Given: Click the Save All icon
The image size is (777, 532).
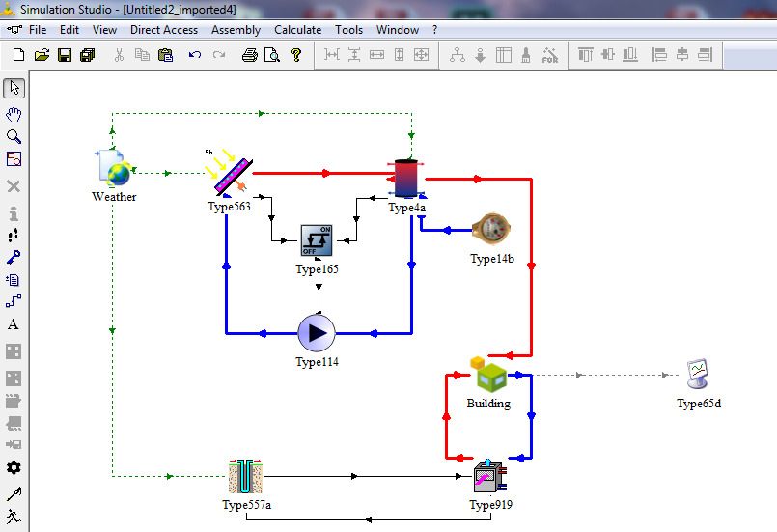Looking at the screenshot, I should click(x=87, y=54).
